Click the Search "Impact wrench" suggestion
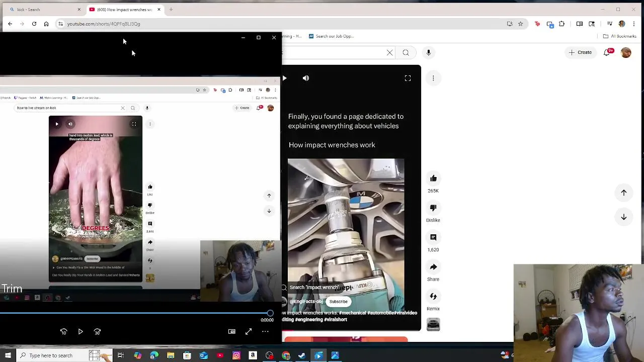This screenshot has width=644, height=362. (x=310, y=288)
